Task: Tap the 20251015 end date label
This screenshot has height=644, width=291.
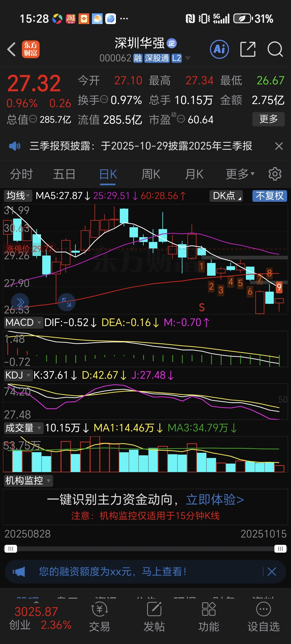Action: point(264,534)
